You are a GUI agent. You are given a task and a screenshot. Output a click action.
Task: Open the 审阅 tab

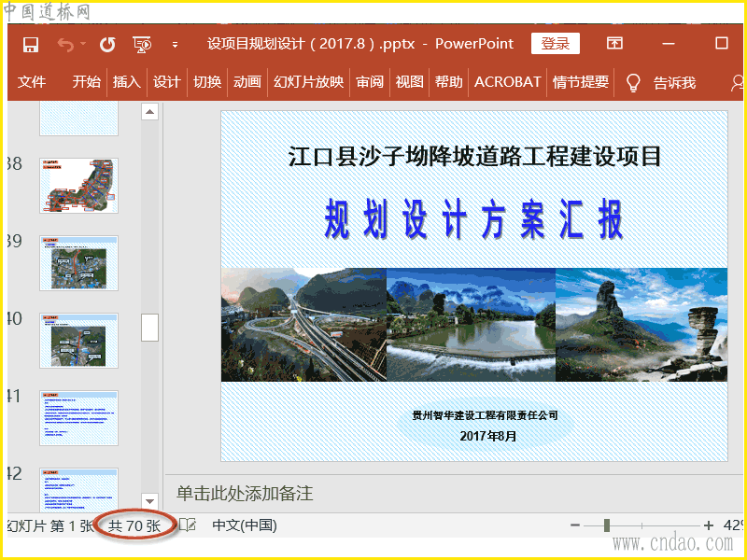370,82
